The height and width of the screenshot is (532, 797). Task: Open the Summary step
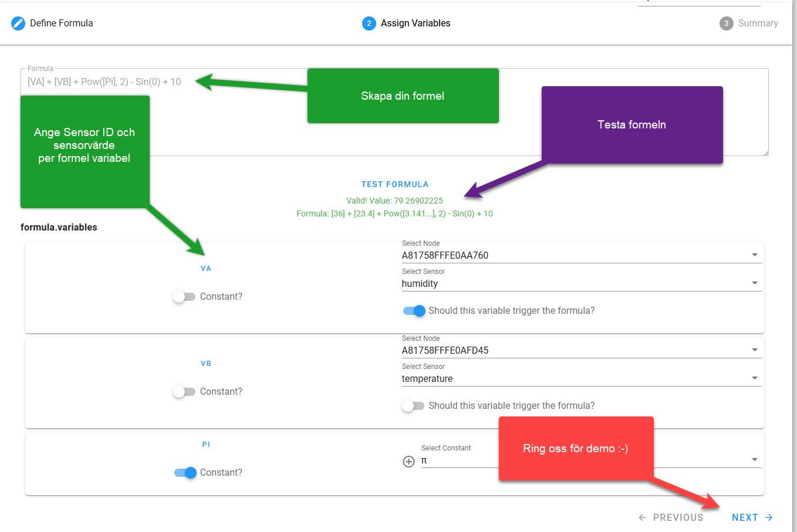758,23
